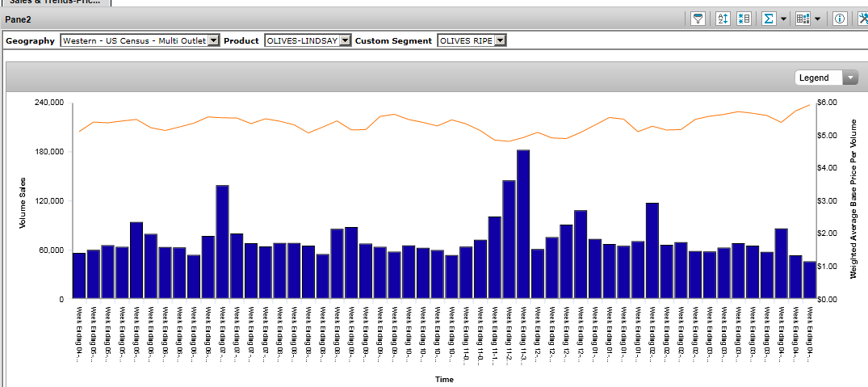
Task: Open the filter funnel tool
Action: [x=699, y=19]
